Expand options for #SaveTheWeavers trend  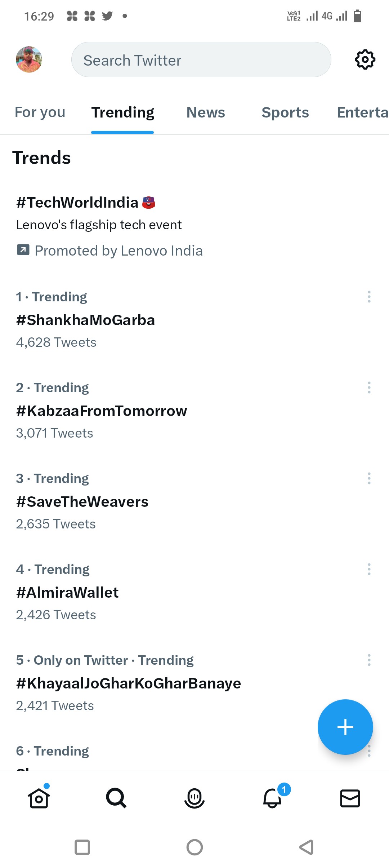369,478
